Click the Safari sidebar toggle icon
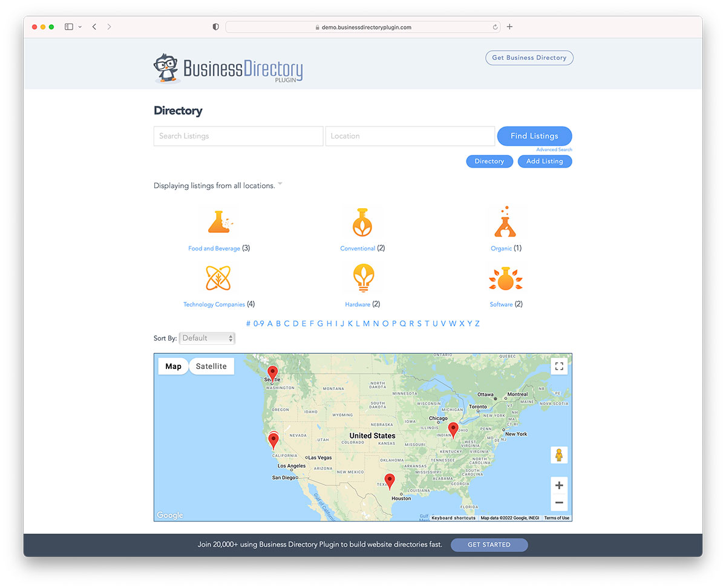726x588 pixels. (x=69, y=27)
